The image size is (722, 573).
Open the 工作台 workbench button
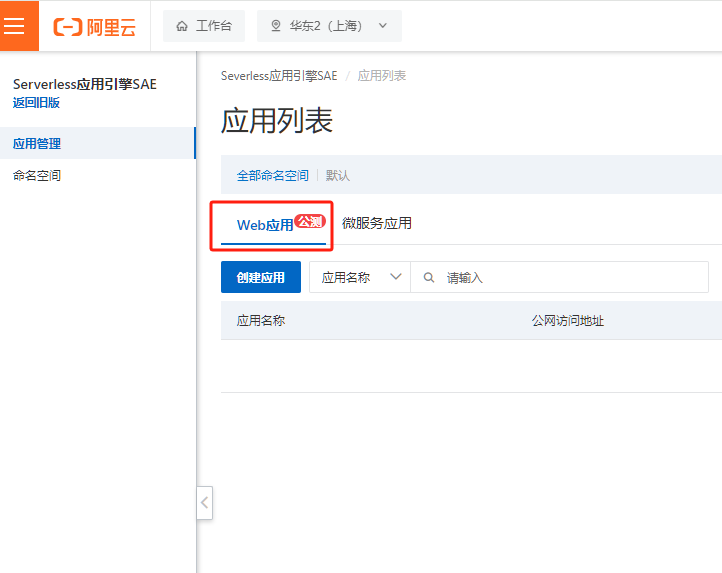204,26
